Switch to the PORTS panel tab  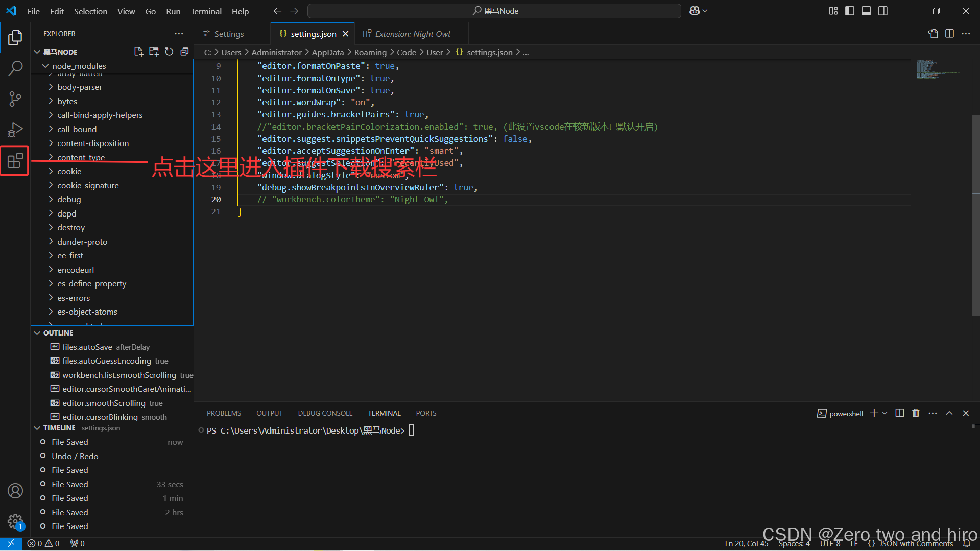tap(426, 413)
